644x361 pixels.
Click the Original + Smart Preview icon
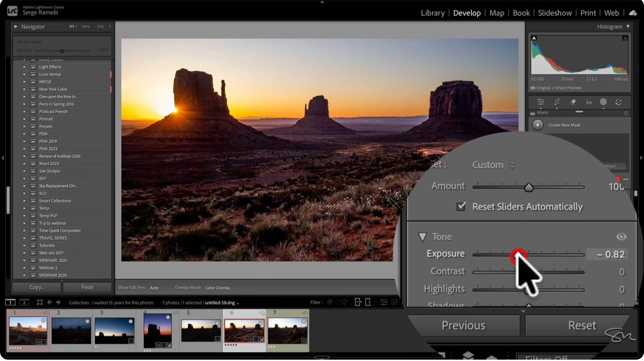click(x=533, y=88)
